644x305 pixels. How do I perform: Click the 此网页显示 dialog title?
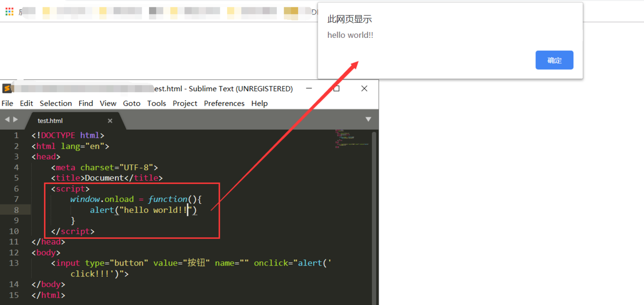pyautogui.click(x=350, y=19)
